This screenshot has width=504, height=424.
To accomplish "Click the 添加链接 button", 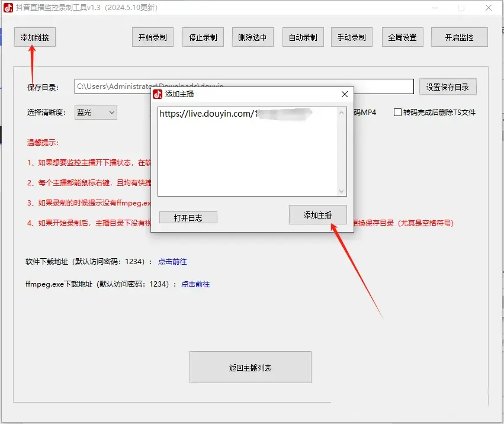I will click(x=35, y=37).
